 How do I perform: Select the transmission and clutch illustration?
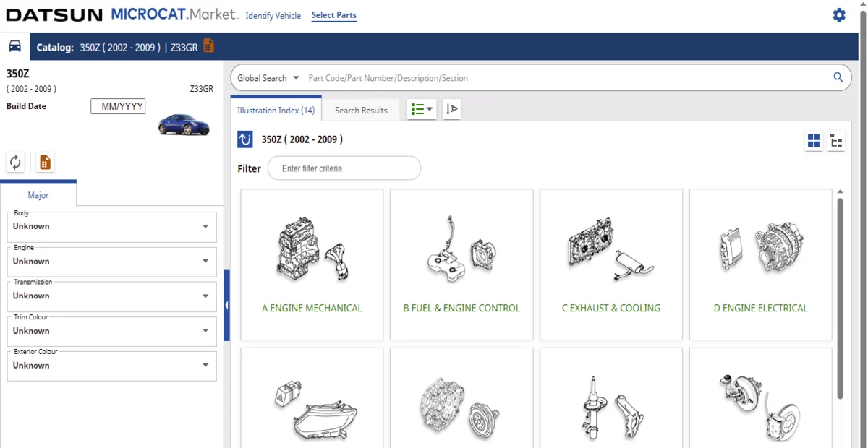[461, 398]
